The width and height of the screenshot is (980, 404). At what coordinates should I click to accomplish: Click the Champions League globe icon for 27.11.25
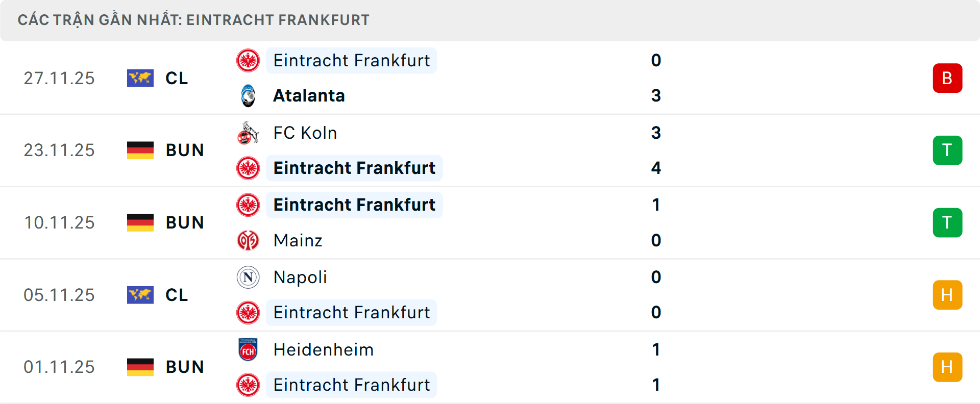coord(140,78)
